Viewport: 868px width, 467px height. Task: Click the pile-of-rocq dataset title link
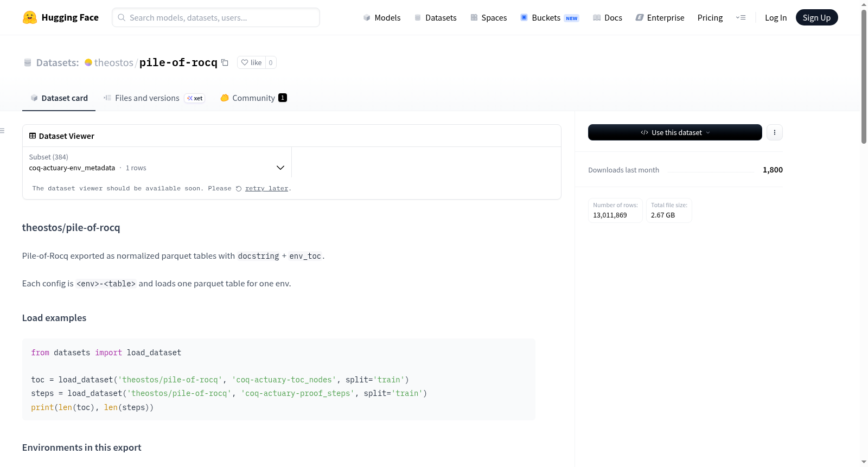pos(178,62)
